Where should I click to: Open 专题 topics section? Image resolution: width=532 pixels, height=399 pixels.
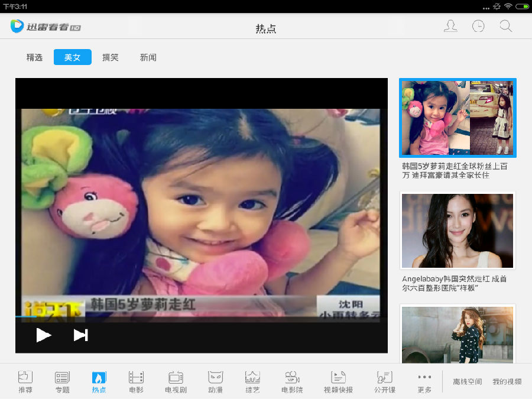click(62, 381)
